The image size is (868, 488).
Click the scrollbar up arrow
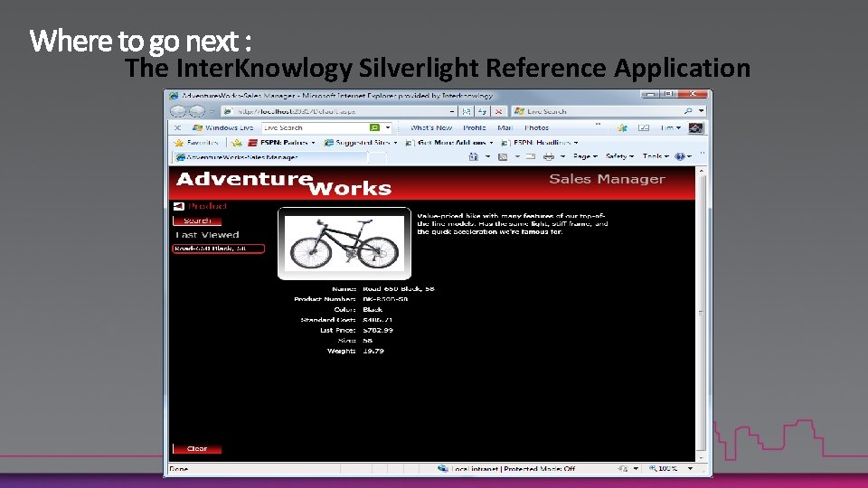tap(702, 172)
